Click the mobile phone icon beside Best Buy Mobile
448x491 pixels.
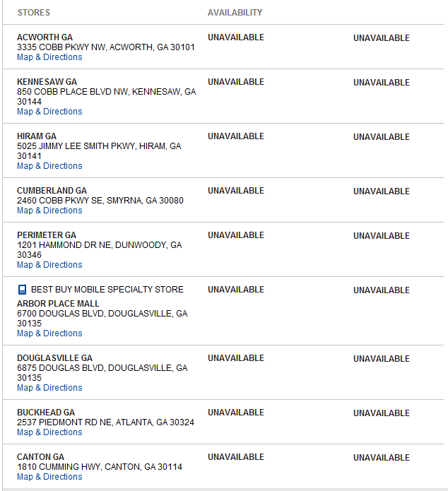22,290
